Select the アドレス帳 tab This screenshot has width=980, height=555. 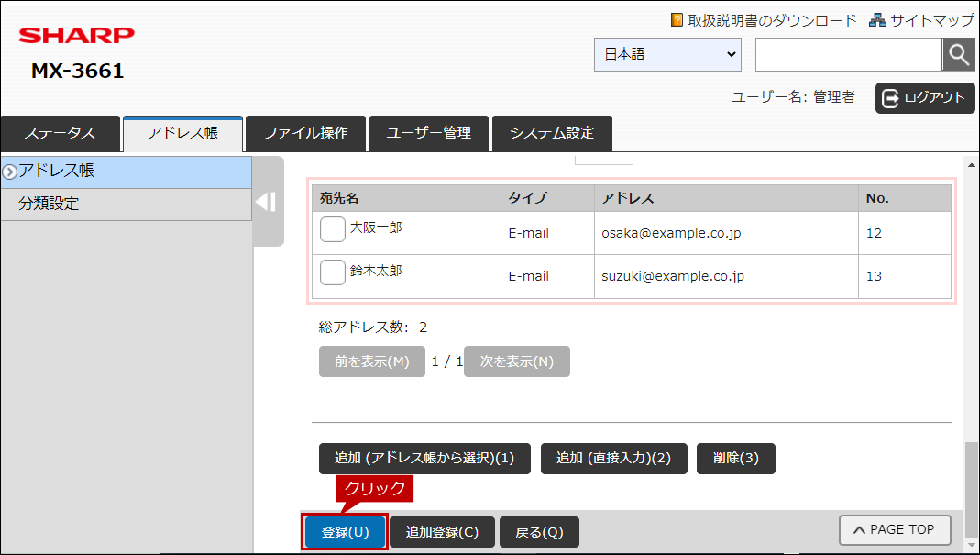pyautogui.click(x=183, y=133)
